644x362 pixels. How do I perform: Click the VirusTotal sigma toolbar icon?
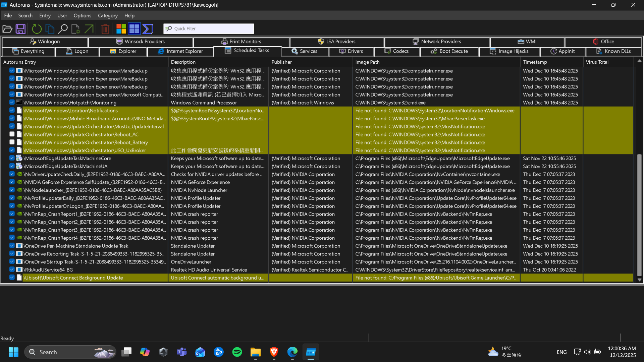coord(148,29)
